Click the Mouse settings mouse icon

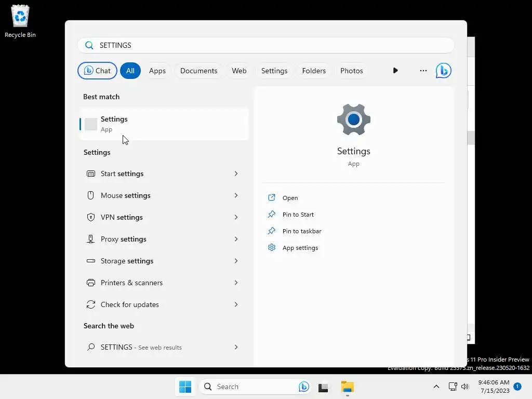pyautogui.click(x=90, y=195)
